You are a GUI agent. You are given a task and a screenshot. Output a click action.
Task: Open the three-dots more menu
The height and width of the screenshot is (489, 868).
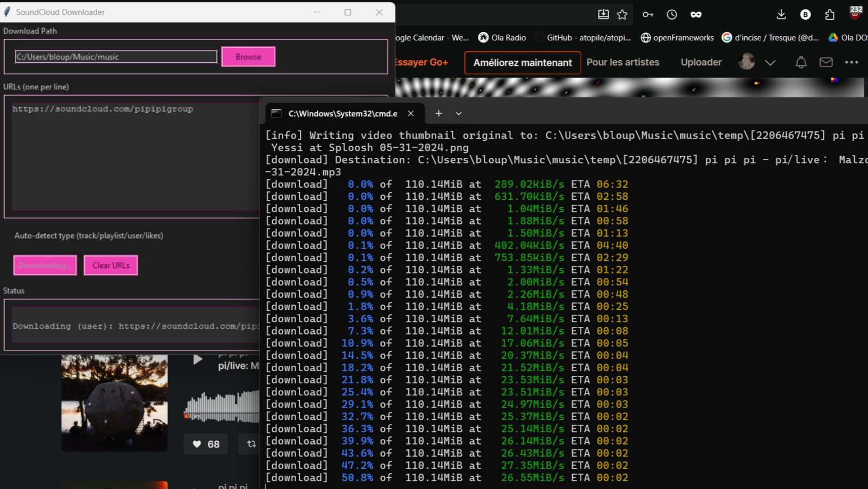pos(852,62)
